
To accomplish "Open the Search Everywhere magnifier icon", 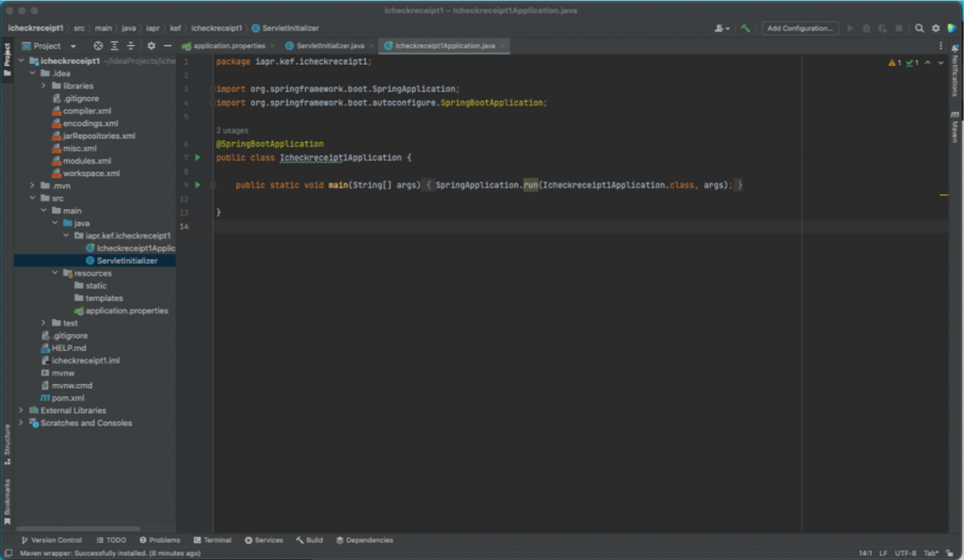I will pyautogui.click(x=919, y=28).
